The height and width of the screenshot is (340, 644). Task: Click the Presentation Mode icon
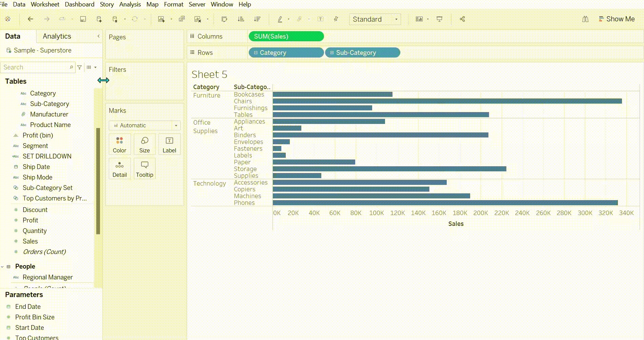[x=439, y=19]
